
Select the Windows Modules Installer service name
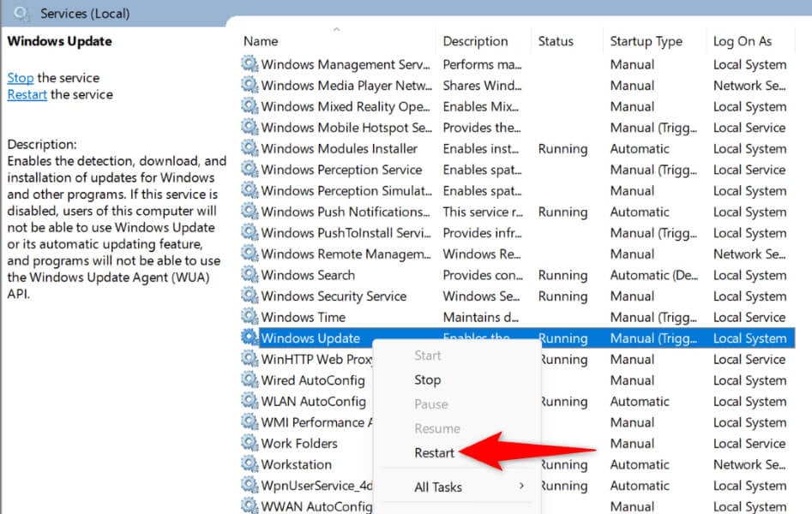tap(340, 148)
